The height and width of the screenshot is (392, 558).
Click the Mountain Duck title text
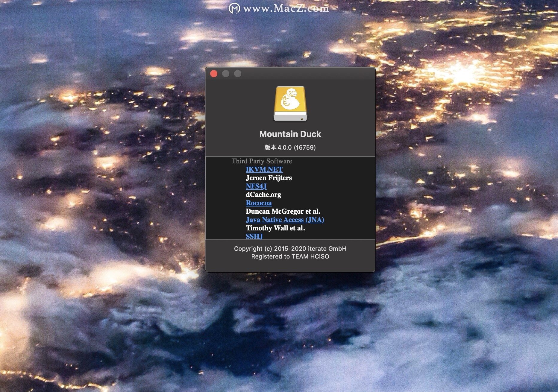coord(290,134)
